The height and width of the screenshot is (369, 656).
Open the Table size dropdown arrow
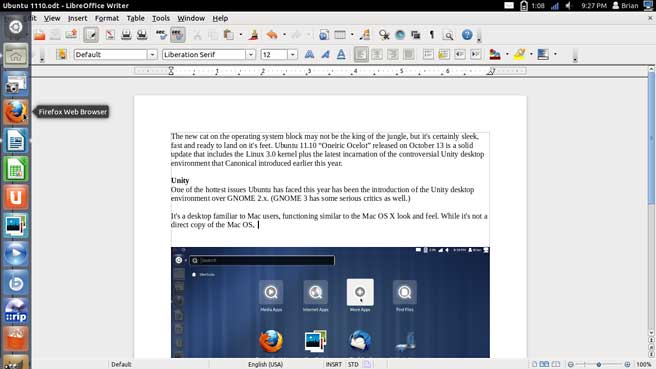point(352,35)
